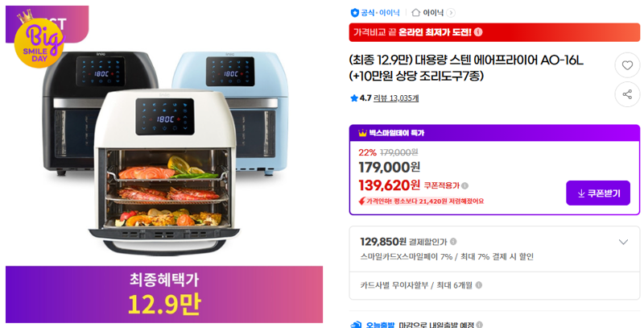
Task: Open store page via arrow next to 이이닉
Action: point(451,13)
